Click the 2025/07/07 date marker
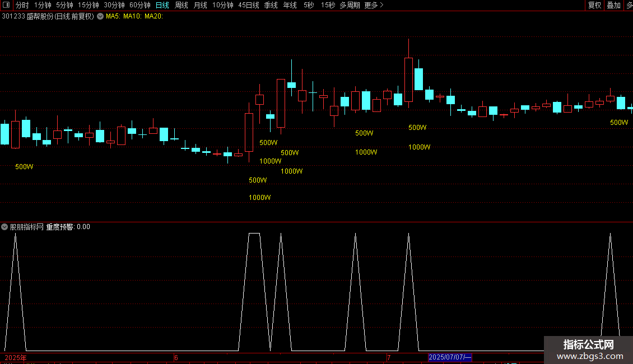 [x=450, y=357]
